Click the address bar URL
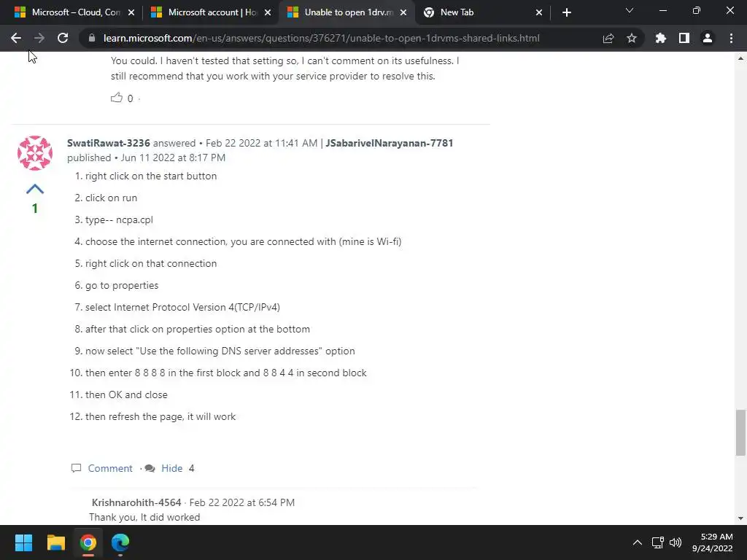Image resolution: width=747 pixels, height=560 pixels. pyautogui.click(x=322, y=38)
